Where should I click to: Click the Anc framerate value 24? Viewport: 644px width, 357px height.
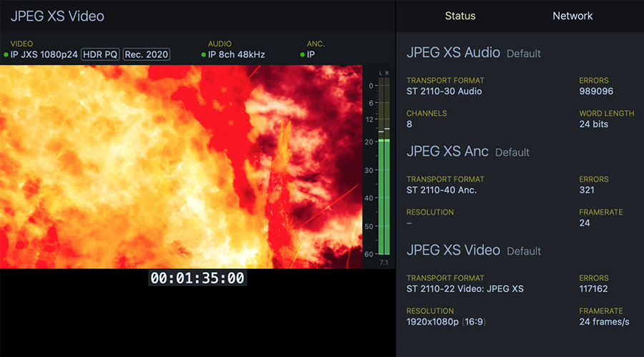point(585,222)
